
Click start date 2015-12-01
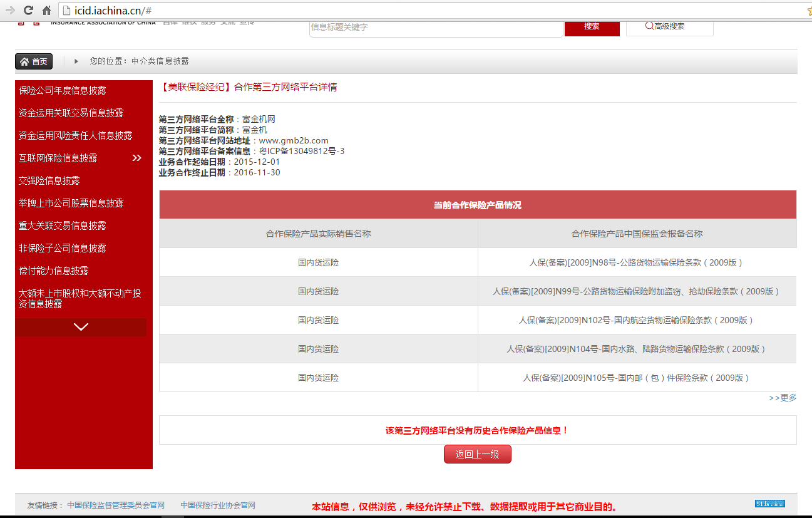[x=257, y=162]
